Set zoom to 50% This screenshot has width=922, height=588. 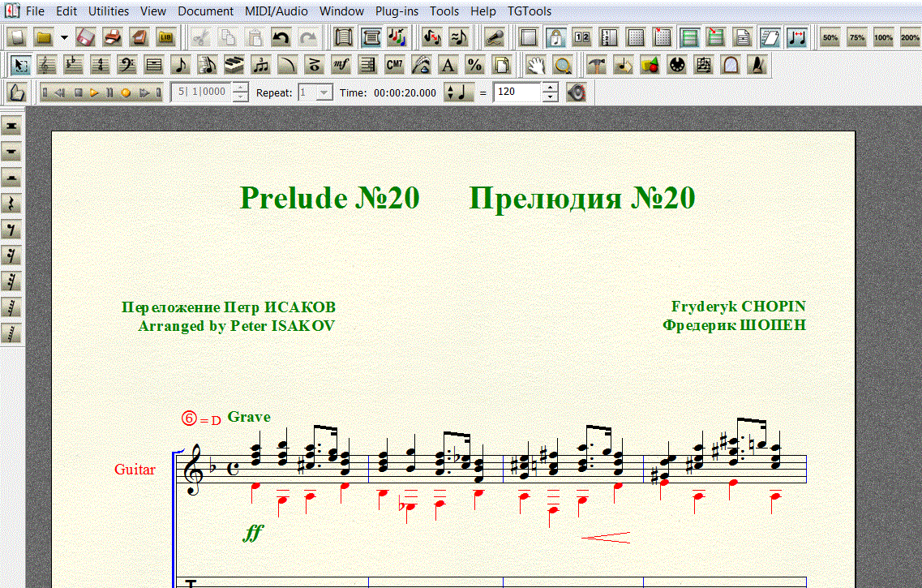pos(830,37)
